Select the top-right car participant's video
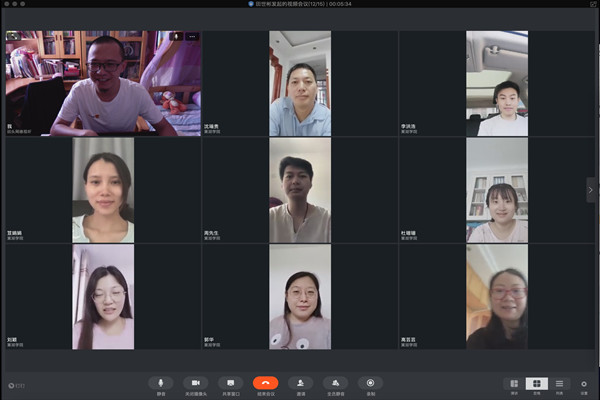600x400 pixels. pyautogui.click(x=496, y=84)
